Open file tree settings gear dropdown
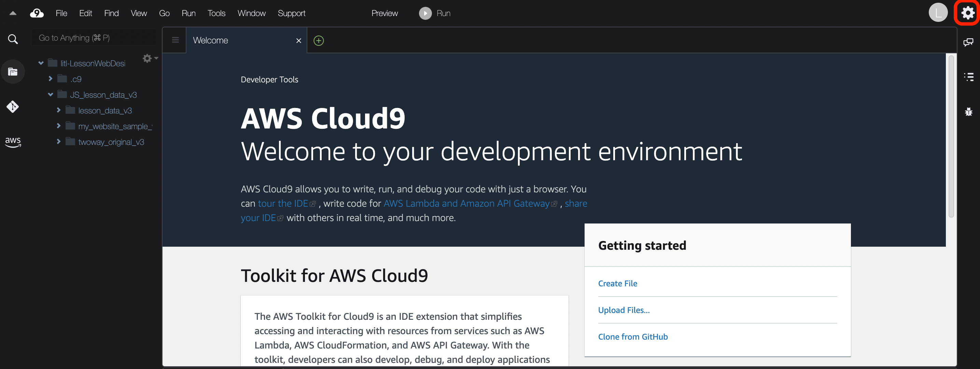The image size is (980, 369). tap(150, 58)
